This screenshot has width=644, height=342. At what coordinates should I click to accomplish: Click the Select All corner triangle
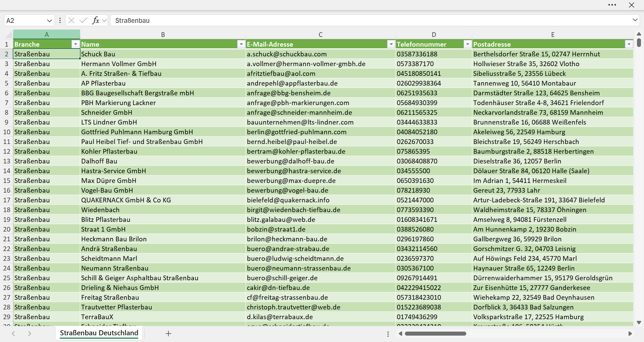pos(9,35)
